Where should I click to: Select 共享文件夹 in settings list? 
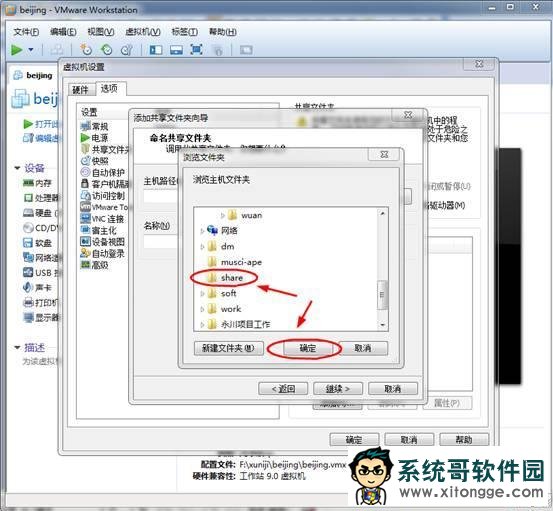point(105,150)
